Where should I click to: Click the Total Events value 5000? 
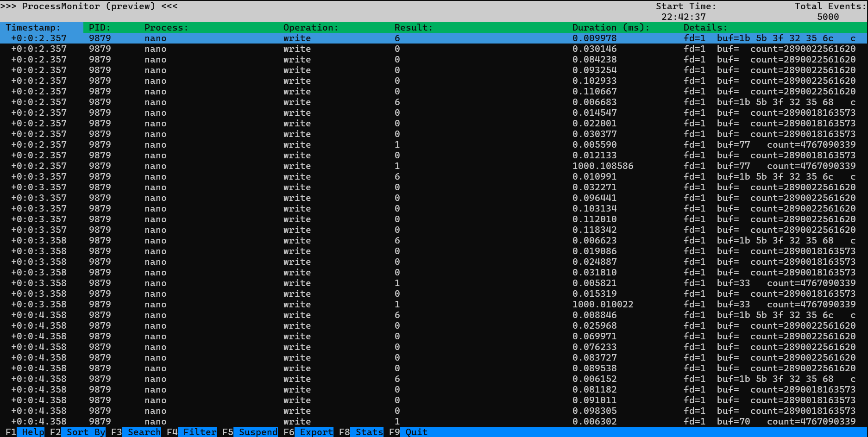pyautogui.click(x=828, y=17)
